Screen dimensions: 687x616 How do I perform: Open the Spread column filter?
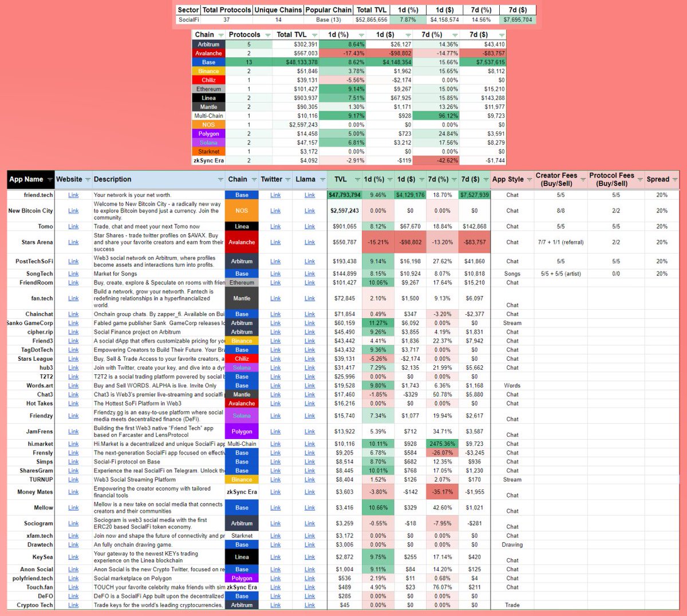(x=675, y=179)
